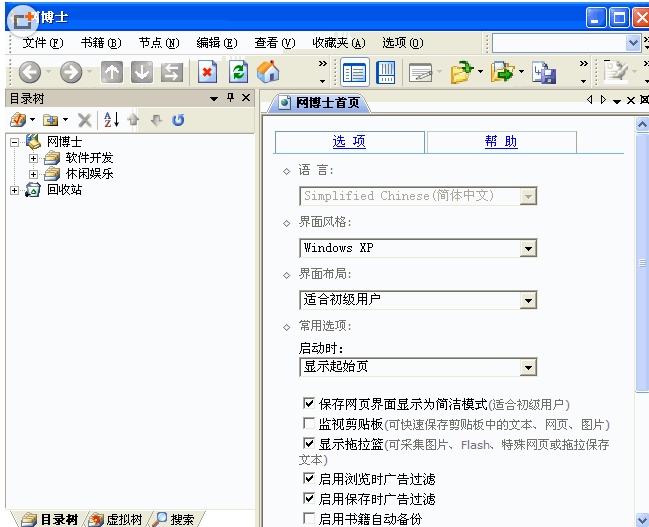Viewport: 649px width, 527px height.
Task: Expand the 休闲娱乐 tree node
Action: (x=33, y=174)
